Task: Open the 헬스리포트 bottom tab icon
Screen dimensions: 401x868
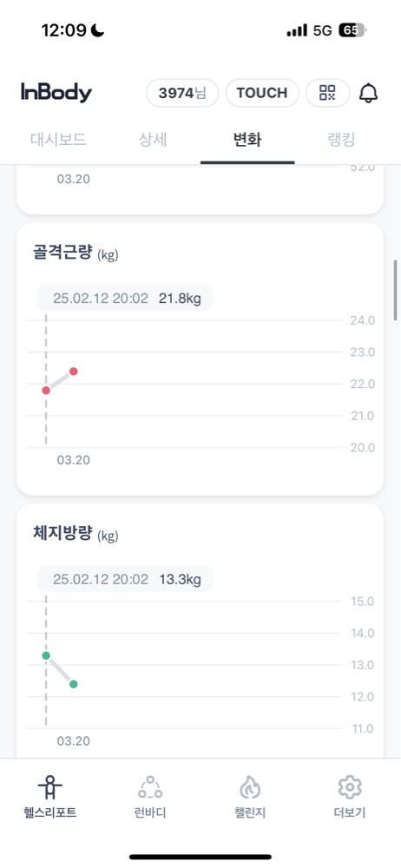Action: point(49,786)
